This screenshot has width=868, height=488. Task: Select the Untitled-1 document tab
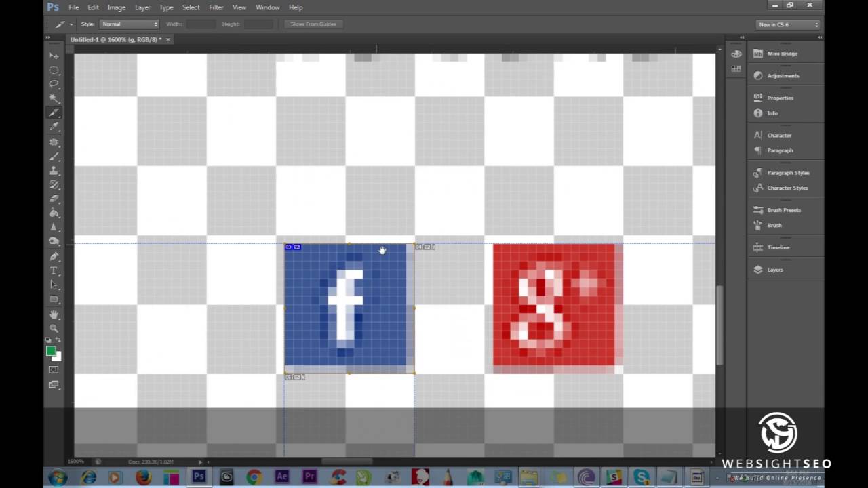tap(116, 39)
